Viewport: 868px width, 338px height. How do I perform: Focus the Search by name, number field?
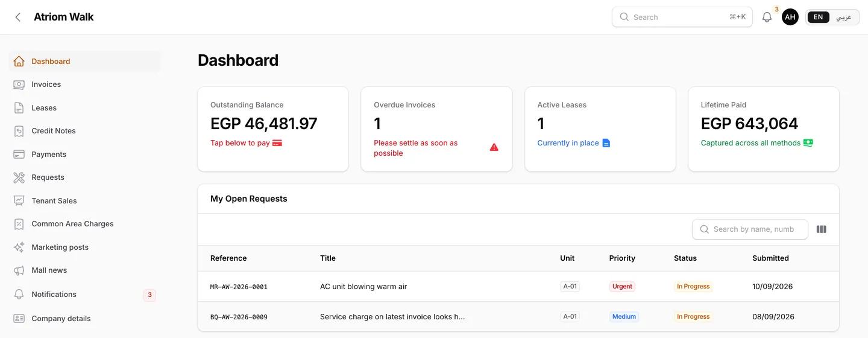click(x=750, y=229)
